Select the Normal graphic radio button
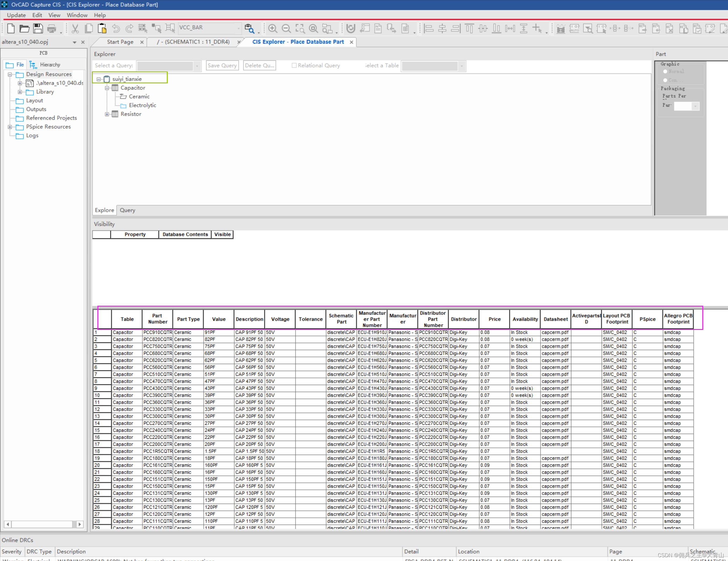This screenshot has height=561, width=728. pos(665,71)
